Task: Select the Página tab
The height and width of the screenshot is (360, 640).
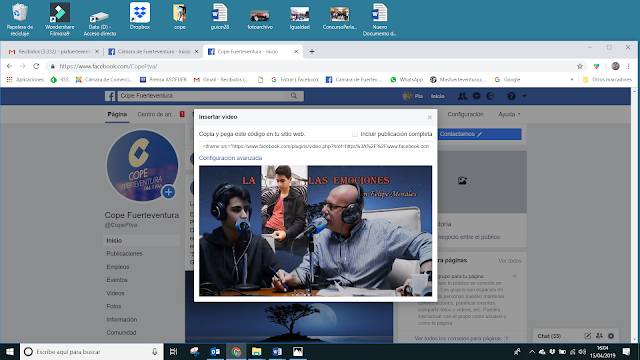Action: coord(117,114)
